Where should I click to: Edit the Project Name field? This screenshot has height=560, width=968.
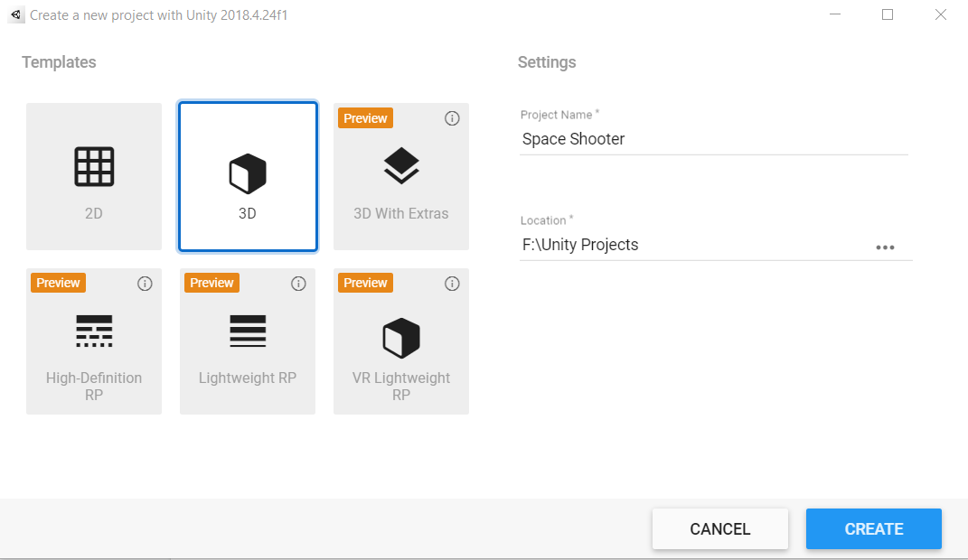coord(714,139)
